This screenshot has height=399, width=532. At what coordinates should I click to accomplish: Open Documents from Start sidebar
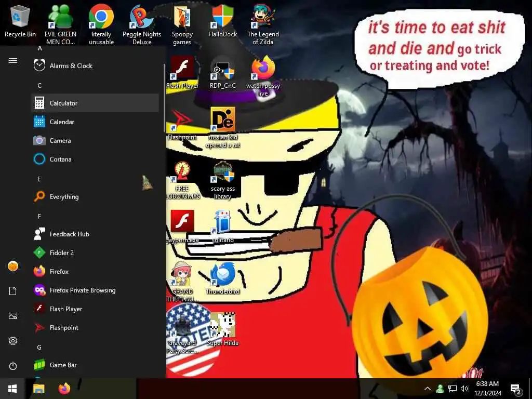[13, 291]
